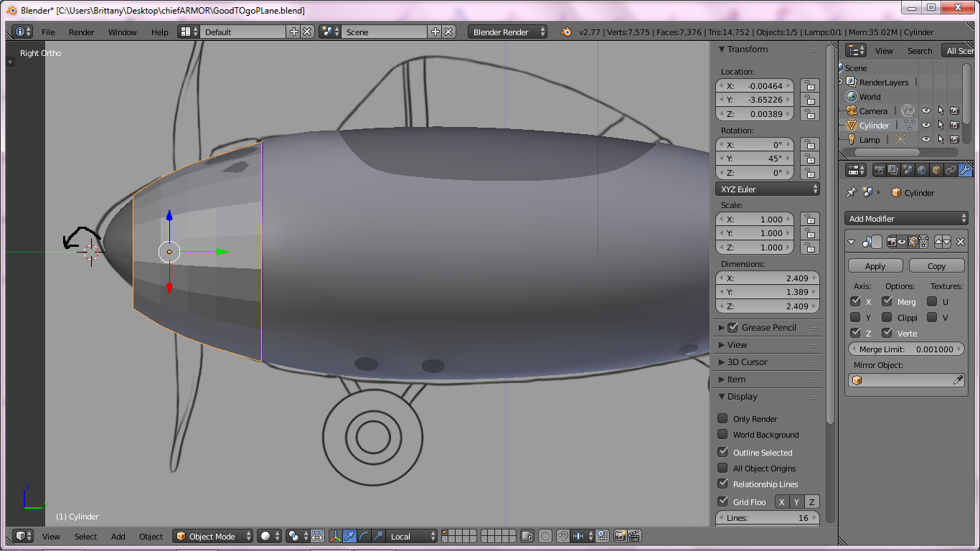This screenshot has width=980, height=551.
Task: Copy the Mirror modifier
Action: tap(936, 265)
